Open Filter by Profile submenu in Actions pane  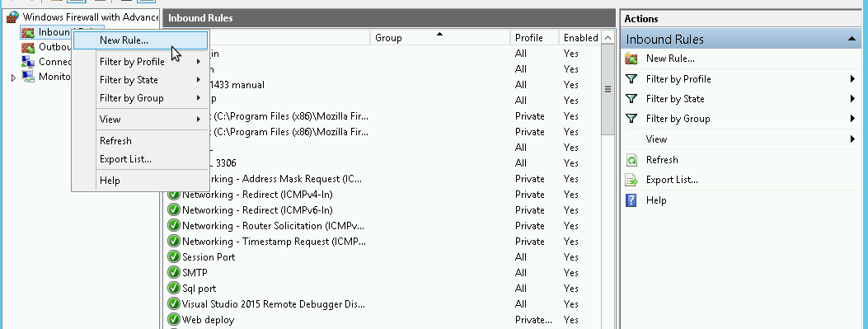852,79
